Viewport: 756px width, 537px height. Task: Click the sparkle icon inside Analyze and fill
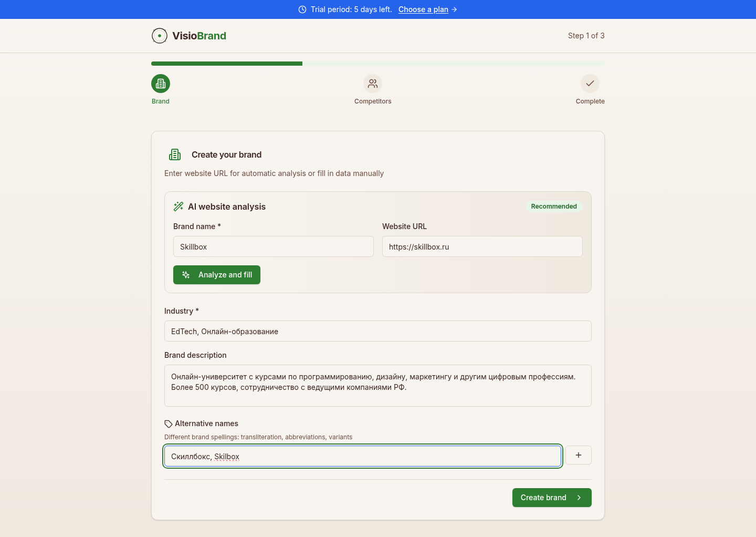(185, 275)
